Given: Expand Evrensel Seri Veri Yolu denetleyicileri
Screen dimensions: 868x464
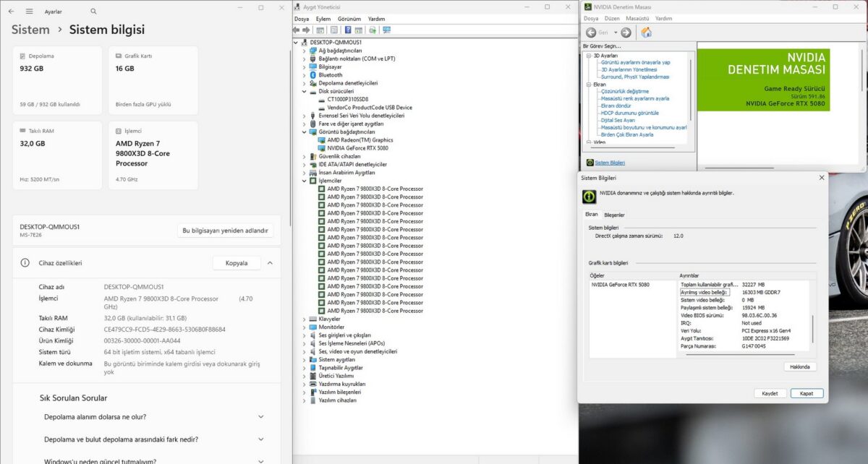Looking at the screenshot, I should (305, 116).
